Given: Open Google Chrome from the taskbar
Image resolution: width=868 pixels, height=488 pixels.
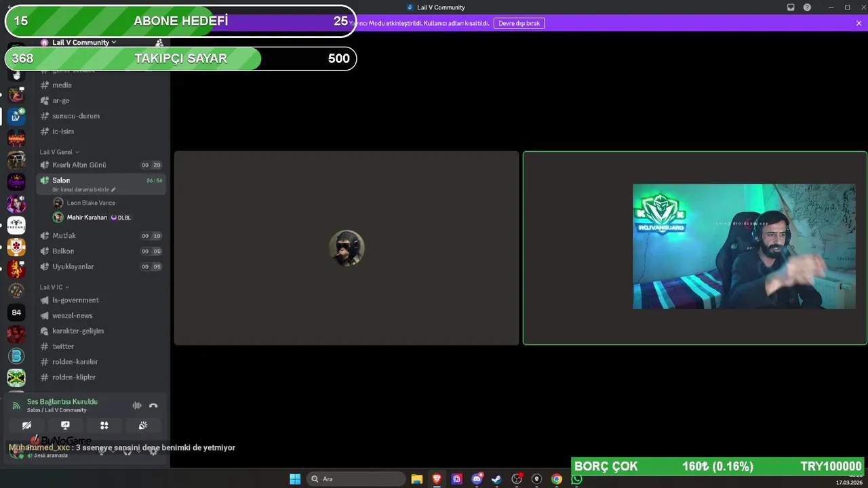Looking at the screenshot, I should coord(557,479).
